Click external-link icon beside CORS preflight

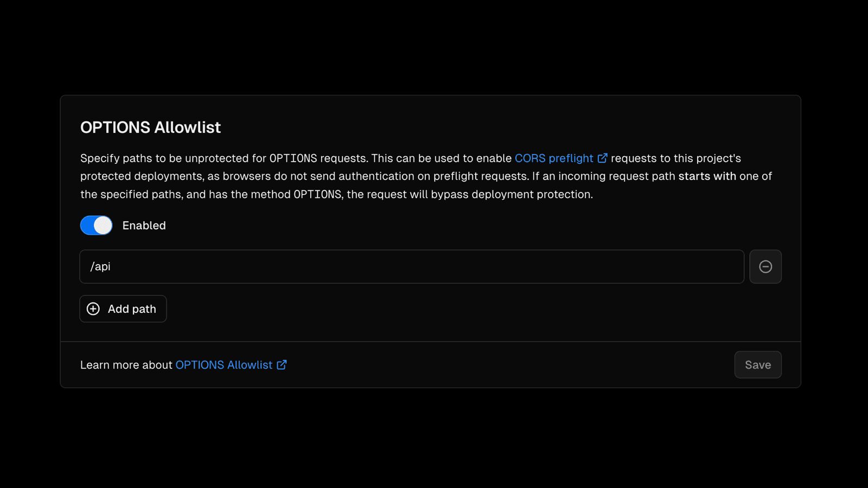(x=602, y=158)
